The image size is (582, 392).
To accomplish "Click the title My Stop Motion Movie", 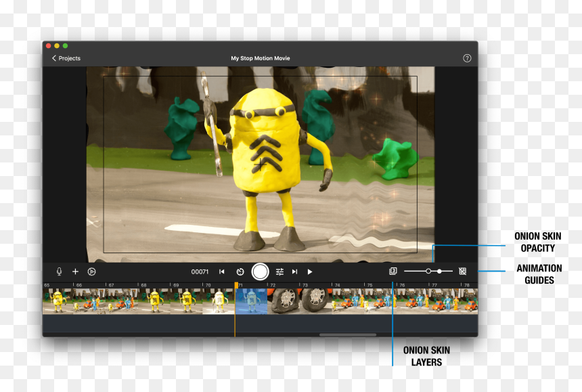I will [x=260, y=58].
